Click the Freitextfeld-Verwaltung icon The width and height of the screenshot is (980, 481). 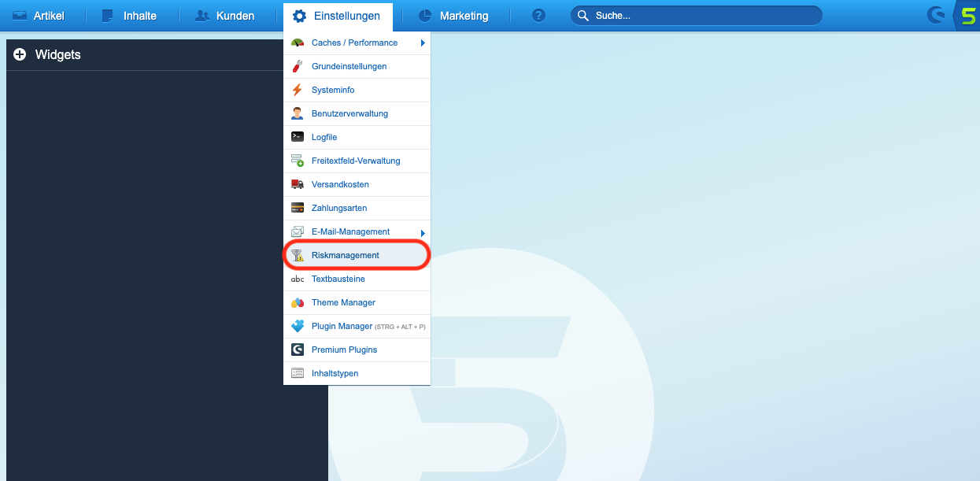[298, 161]
